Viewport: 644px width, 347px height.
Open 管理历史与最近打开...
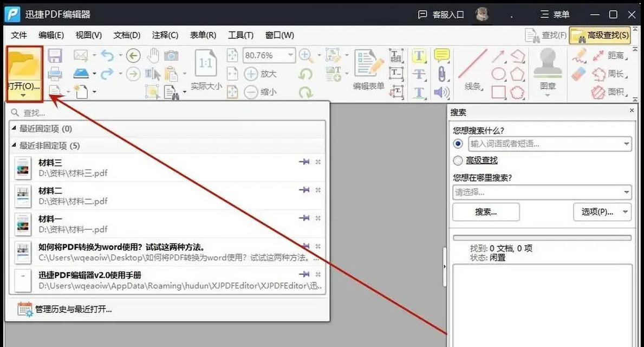click(x=64, y=309)
